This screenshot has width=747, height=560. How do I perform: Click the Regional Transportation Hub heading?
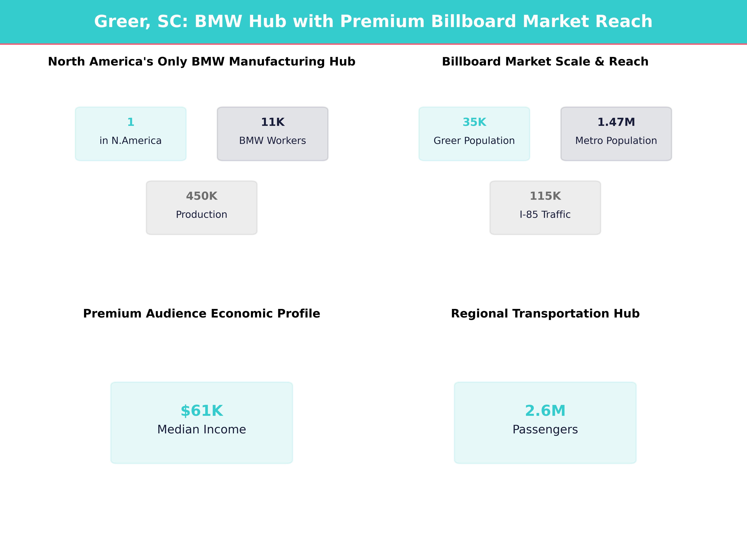pos(545,314)
